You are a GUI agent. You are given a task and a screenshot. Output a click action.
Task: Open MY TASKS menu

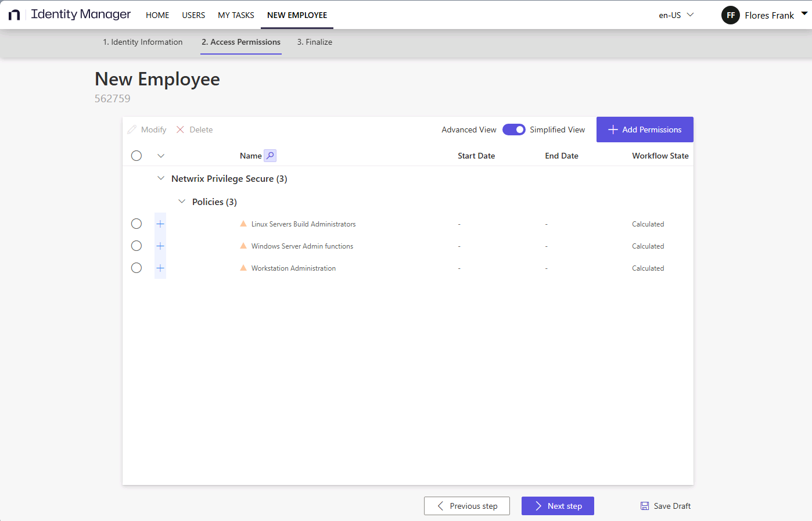(x=236, y=15)
